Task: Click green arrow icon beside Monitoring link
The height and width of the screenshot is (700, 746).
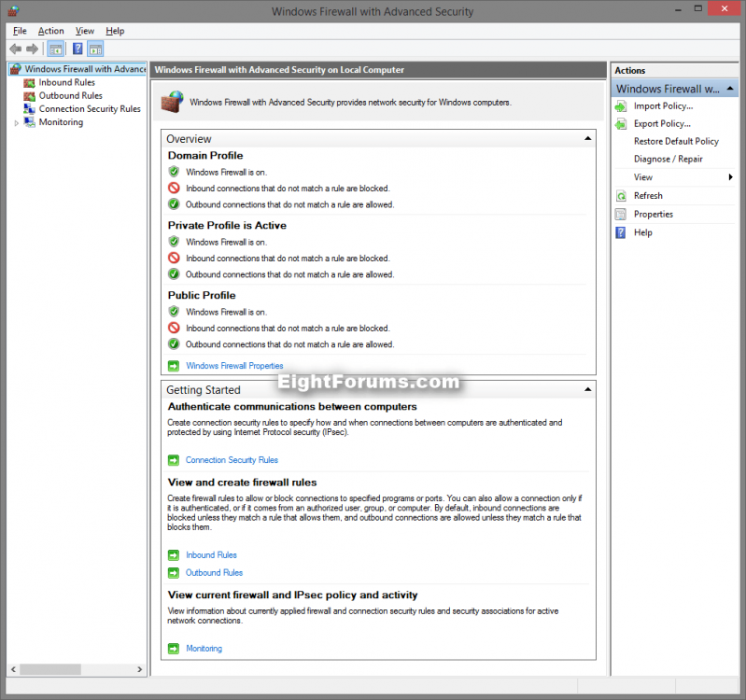Action: pyautogui.click(x=174, y=648)
